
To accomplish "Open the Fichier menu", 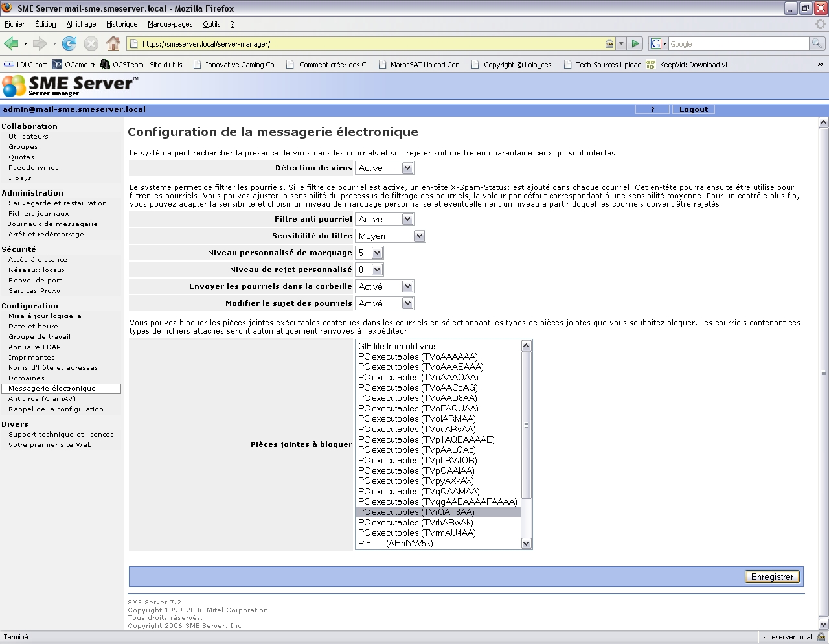I will pos(14,24).
